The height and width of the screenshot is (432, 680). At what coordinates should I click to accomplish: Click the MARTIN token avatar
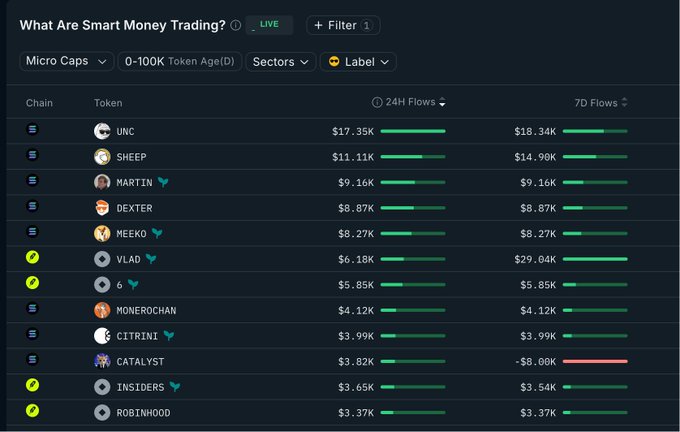tap(102, 182)
